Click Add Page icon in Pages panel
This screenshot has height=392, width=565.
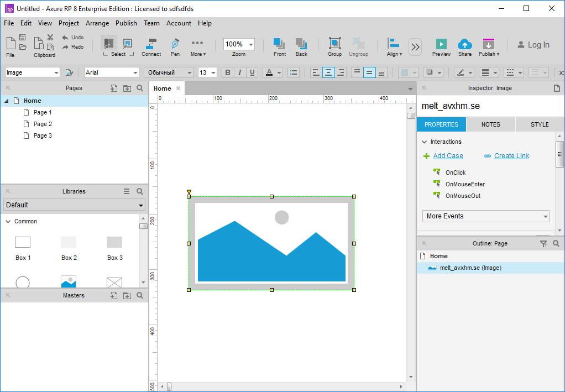coord(114,88)
